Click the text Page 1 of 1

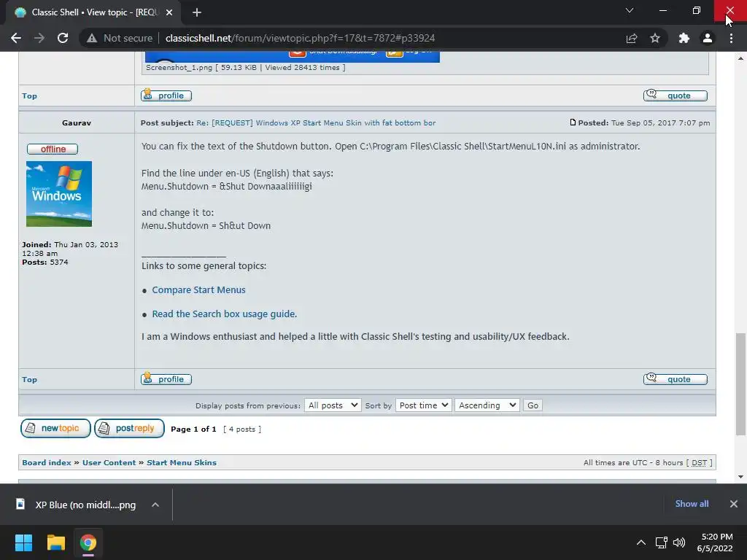pyautogui.click(x=193, y=429)
